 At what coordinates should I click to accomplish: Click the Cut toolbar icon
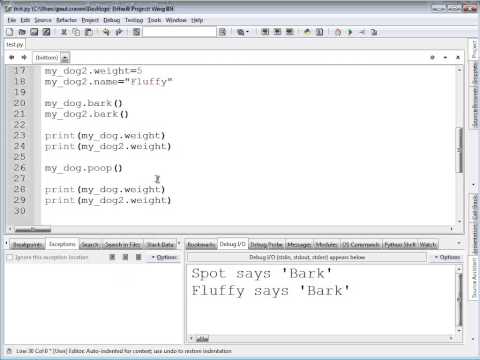tap(64, 32)
